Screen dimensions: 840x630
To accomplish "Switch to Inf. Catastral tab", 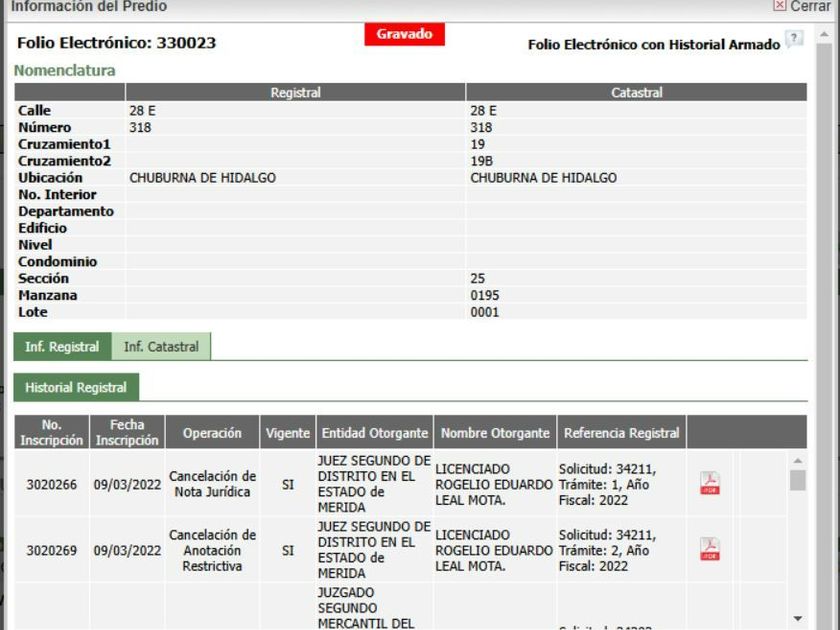I will click(x=161, y=347).
